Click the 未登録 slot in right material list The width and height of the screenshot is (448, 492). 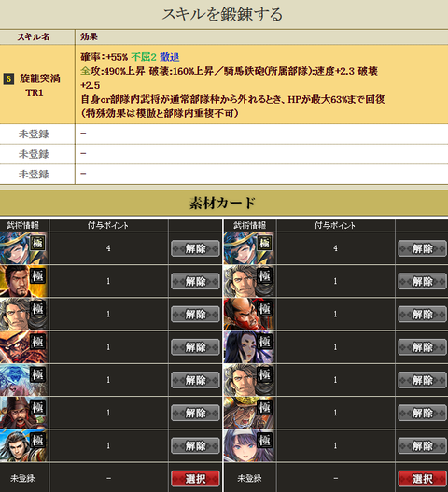click(x=250, y=479)
